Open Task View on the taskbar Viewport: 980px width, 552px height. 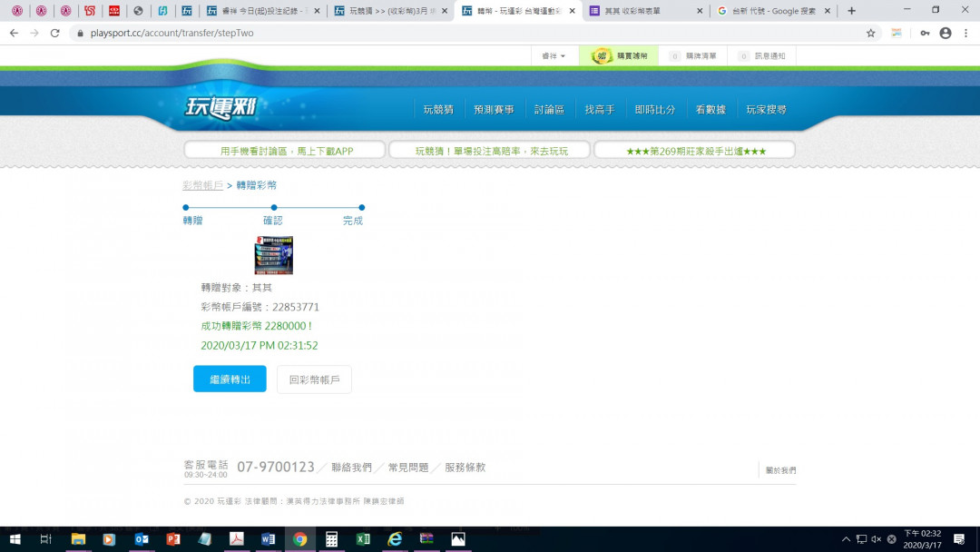[45, 539]
